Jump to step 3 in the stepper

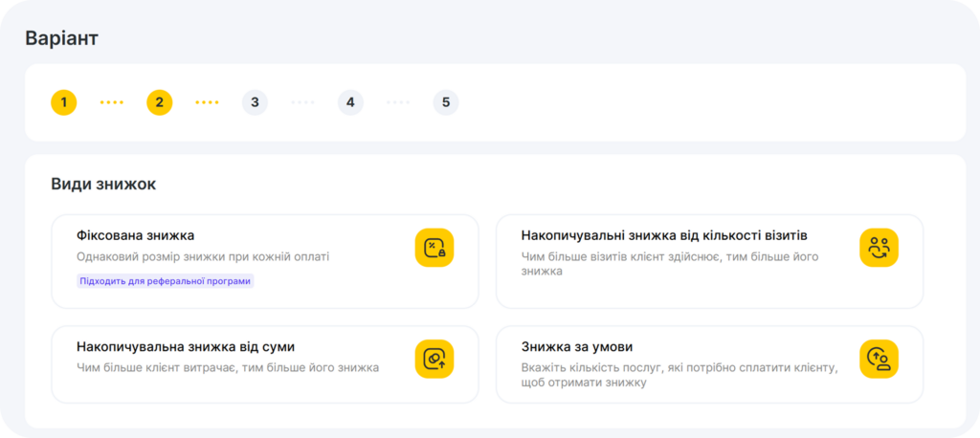click(x=255, y=102)
